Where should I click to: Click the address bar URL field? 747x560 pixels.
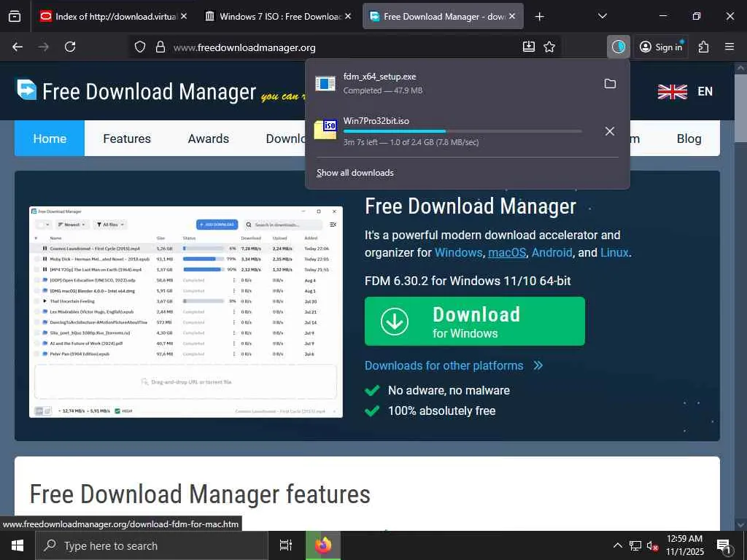tap(343, 47)
